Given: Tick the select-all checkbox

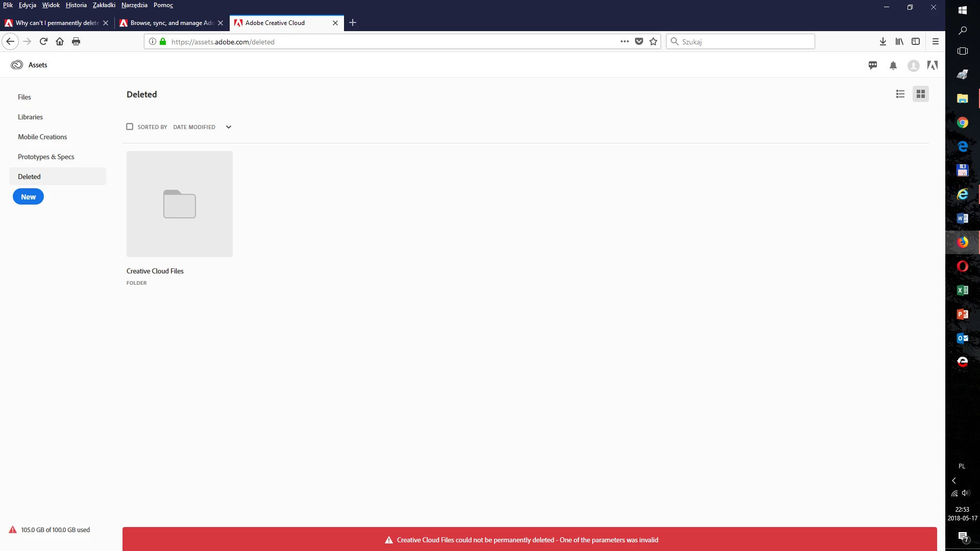Looking at the screenshot, I should [130, 127].
